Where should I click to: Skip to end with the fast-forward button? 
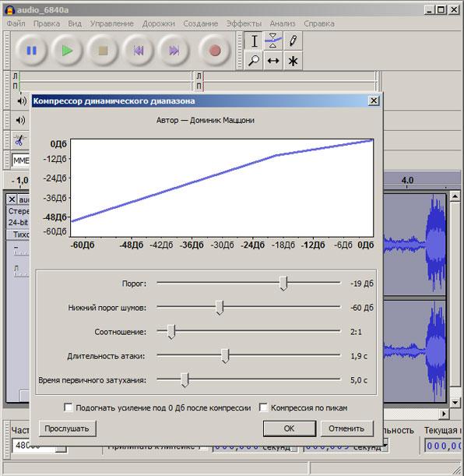click(x=174, y=51)
